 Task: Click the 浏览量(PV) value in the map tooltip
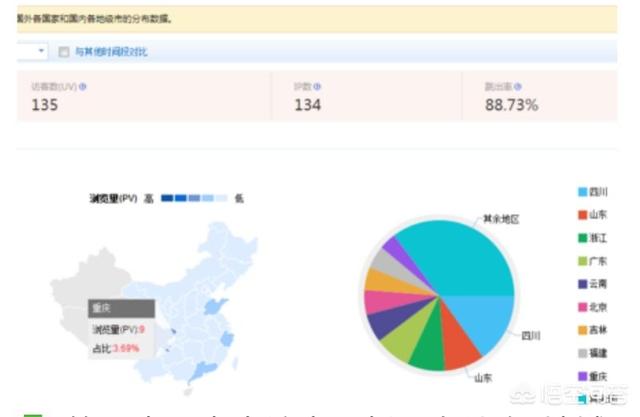click(142, 329)
